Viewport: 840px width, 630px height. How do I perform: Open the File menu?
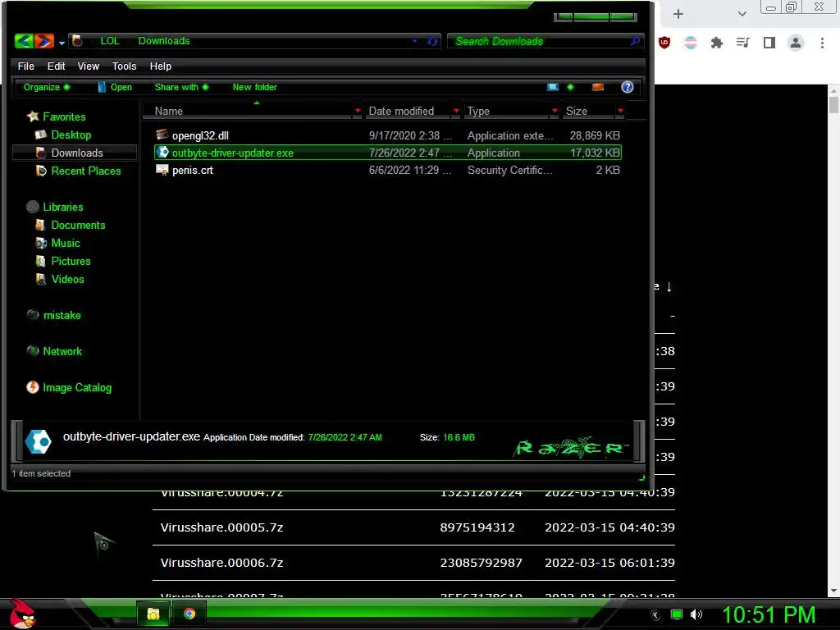point(25,66)
